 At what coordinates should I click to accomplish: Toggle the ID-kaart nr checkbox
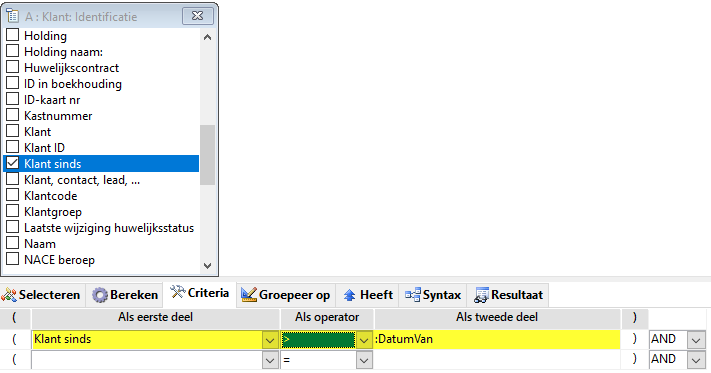[x=13, y=99]
